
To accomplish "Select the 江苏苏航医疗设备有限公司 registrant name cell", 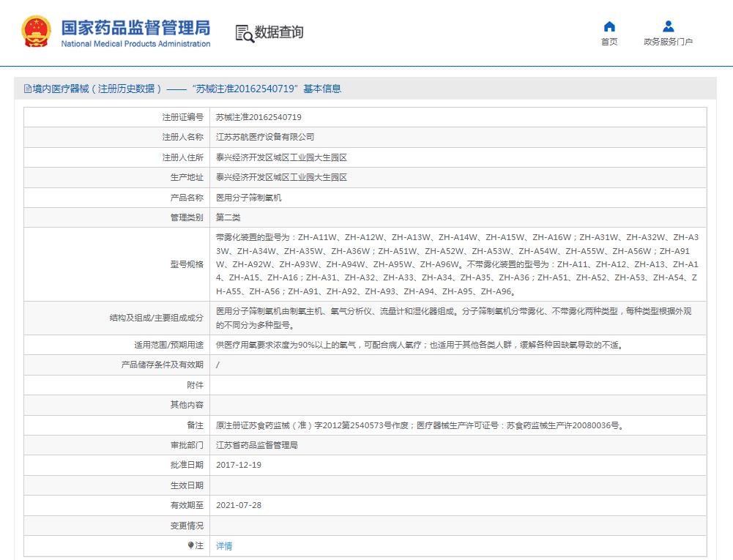I will (265, 137).
